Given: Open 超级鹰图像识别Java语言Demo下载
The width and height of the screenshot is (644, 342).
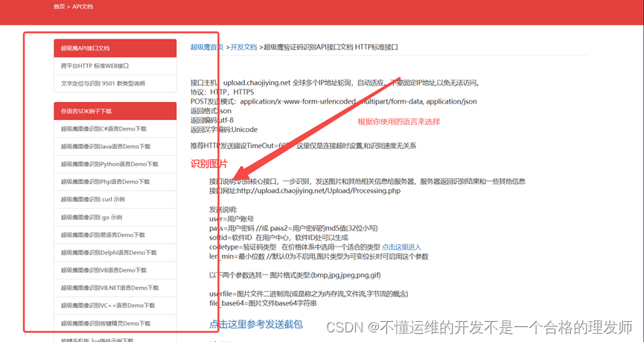Looking at the screenshot, I should (x=115, y=146).
